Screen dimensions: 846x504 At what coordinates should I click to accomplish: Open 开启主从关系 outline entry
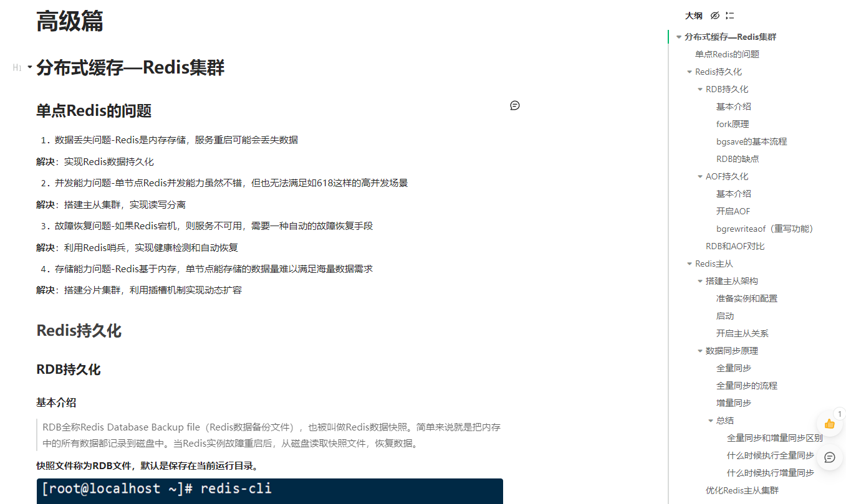pyautogui.click(x=743, y=333)
